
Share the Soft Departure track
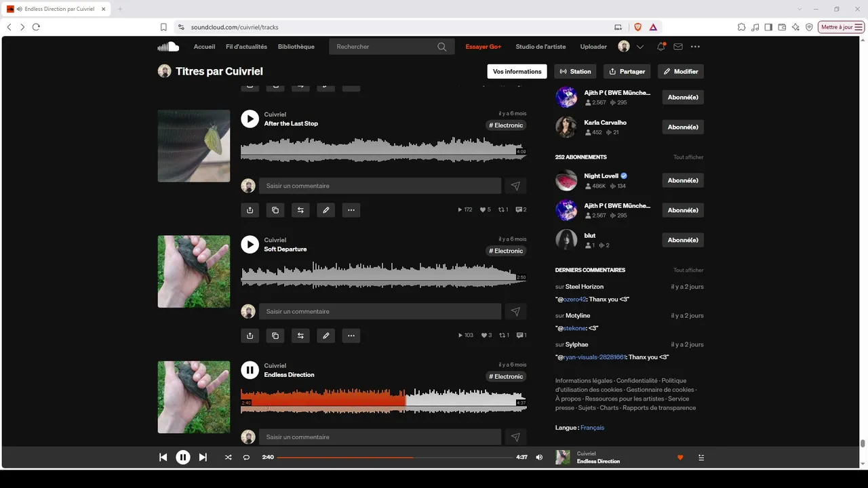coord(250,335)
